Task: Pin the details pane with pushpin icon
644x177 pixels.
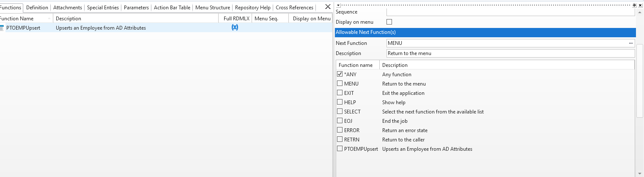Action: click(x=634, y=5)
